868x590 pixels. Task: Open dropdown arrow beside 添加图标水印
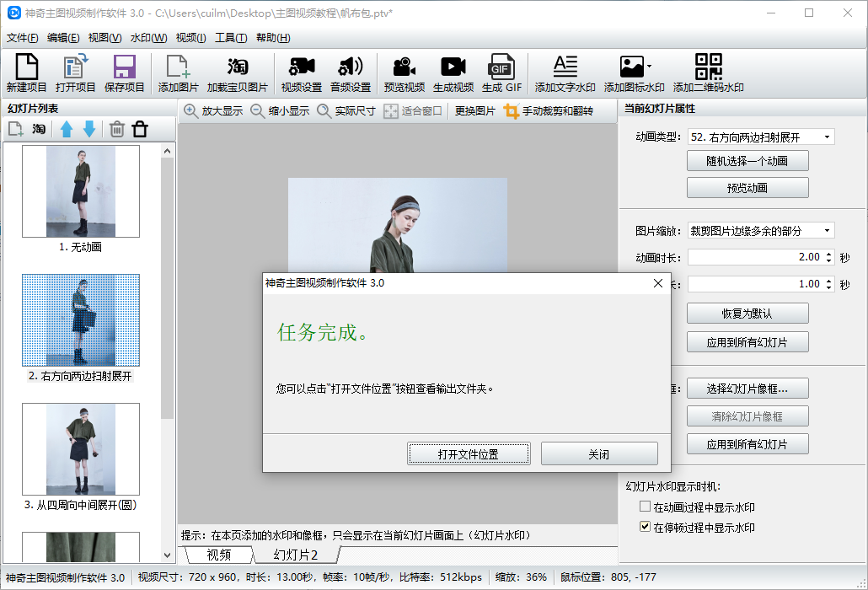[650, 66]
